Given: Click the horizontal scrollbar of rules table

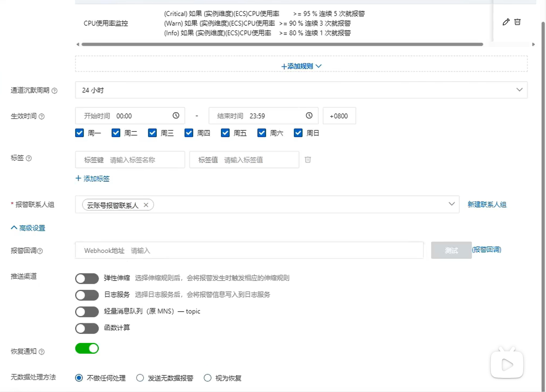Looking at the screenshot, I should tap(282, 44).
